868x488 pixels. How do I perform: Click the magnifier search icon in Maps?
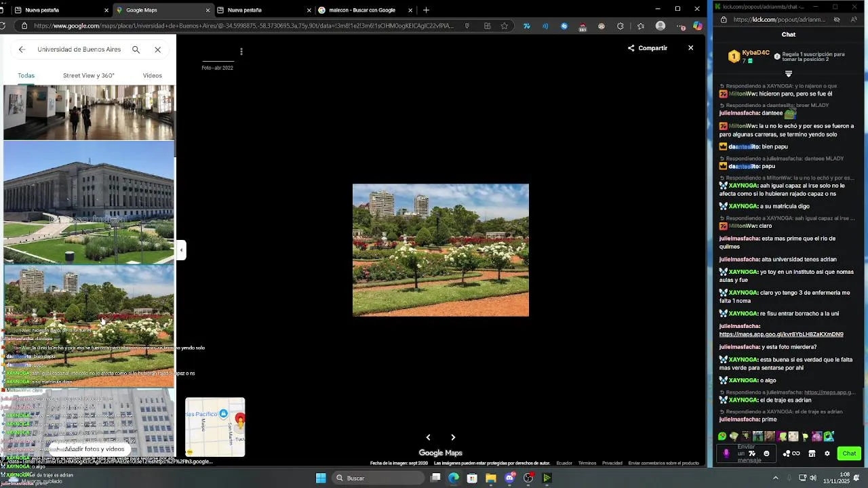point(136,49)
